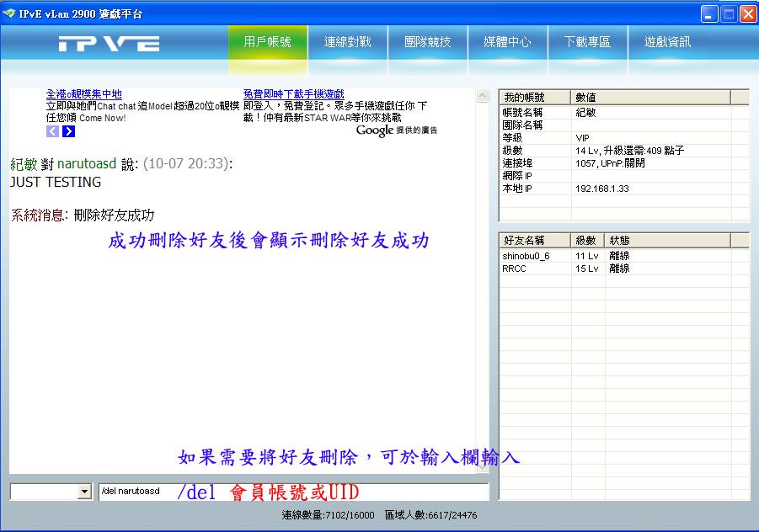Viewport: 759px width, 532px height.
Task: Click the /del narutoasd input field
Action: coord(294,492)
